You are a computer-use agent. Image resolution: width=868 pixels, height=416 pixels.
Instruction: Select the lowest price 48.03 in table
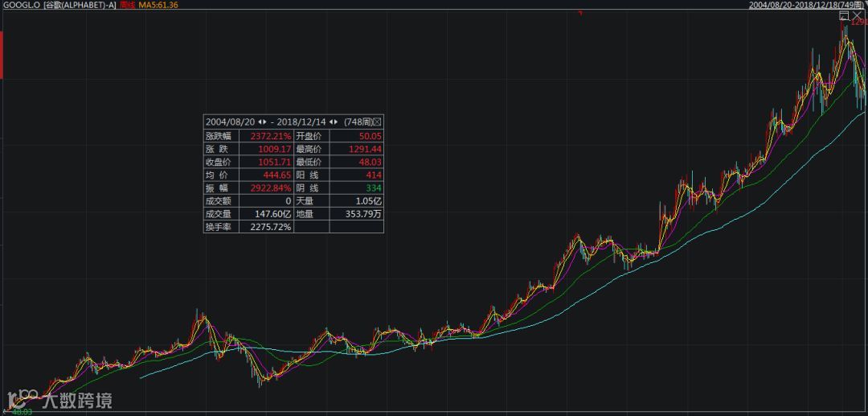(371, 163)
